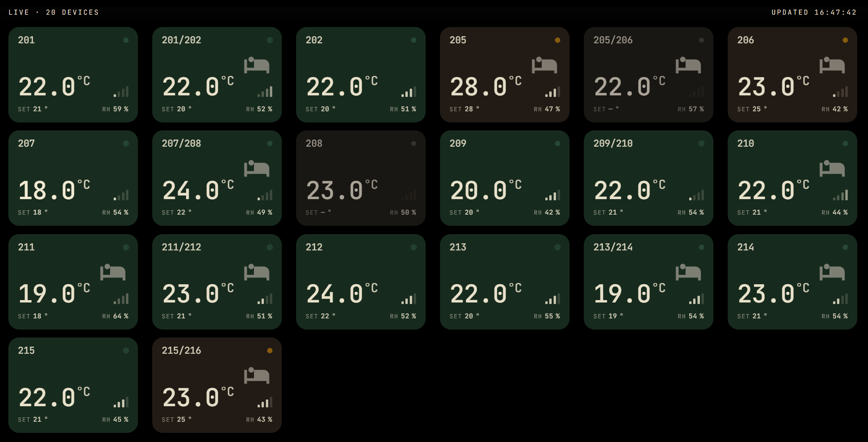This screenshot has width=868, height=442.
Task: Click SET 28 ° on card 205
Action: tap(464, 109)
